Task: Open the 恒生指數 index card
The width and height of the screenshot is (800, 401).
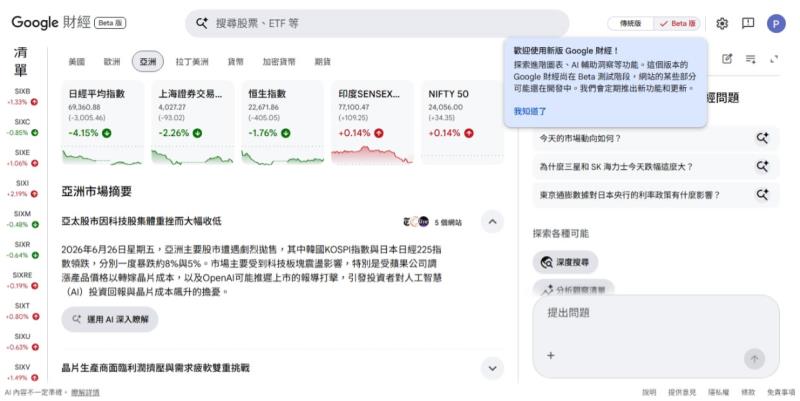Action: pos(283,122)
